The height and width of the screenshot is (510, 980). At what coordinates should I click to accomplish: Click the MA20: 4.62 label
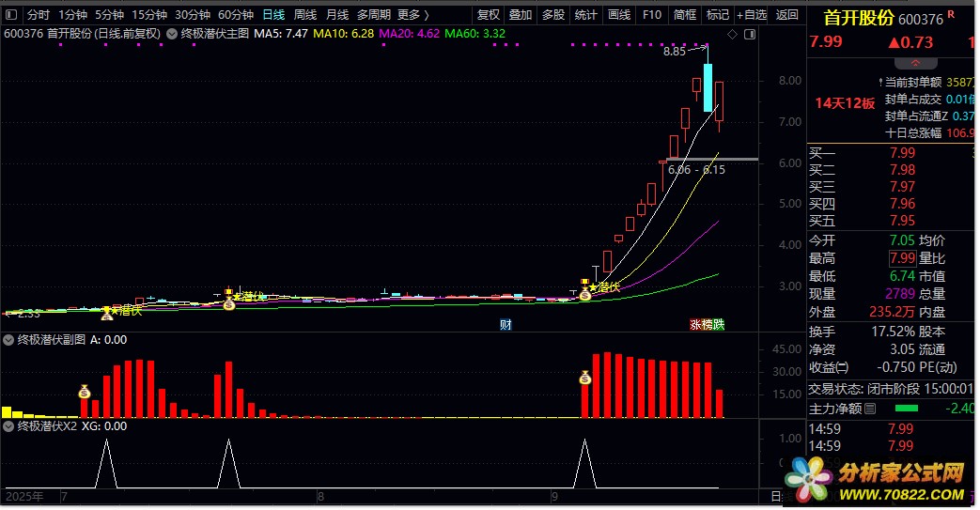(x=410, y=34)
